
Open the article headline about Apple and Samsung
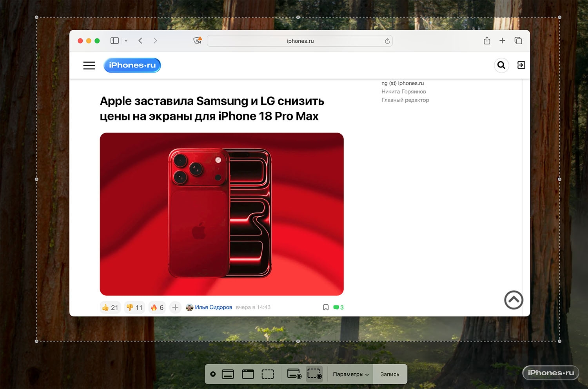(212, 109)
